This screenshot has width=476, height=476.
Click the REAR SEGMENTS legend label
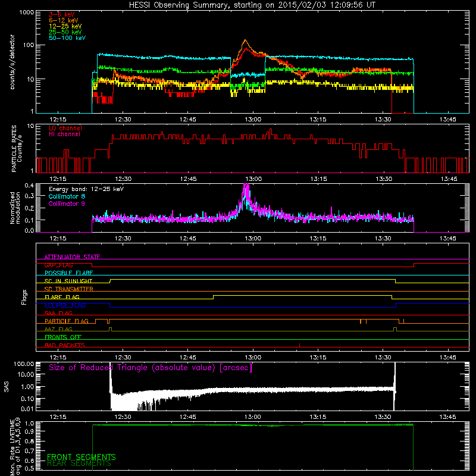click(x=79, y=464)
